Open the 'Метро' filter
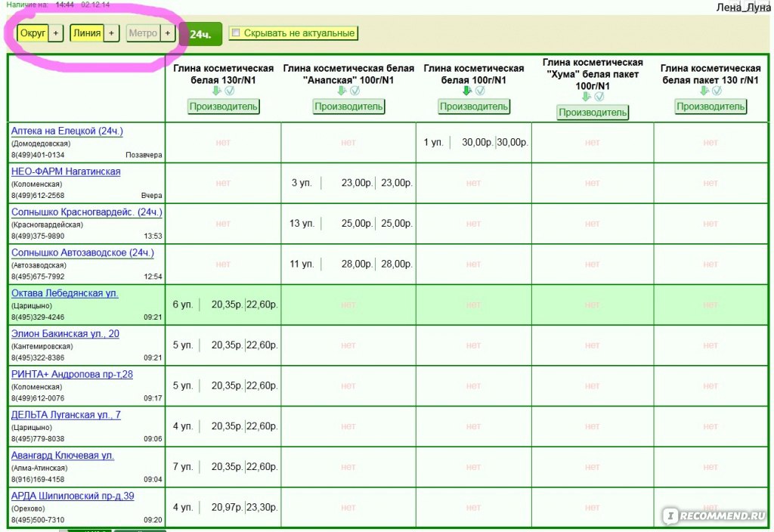774x532 pixels. point(143,33)
